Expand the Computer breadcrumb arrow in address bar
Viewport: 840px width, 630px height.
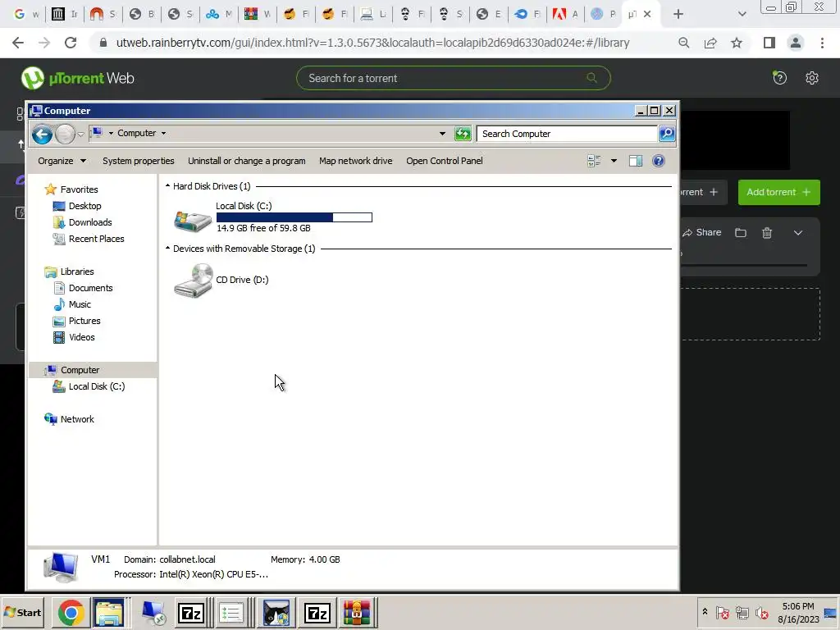(x=163, y=133)
